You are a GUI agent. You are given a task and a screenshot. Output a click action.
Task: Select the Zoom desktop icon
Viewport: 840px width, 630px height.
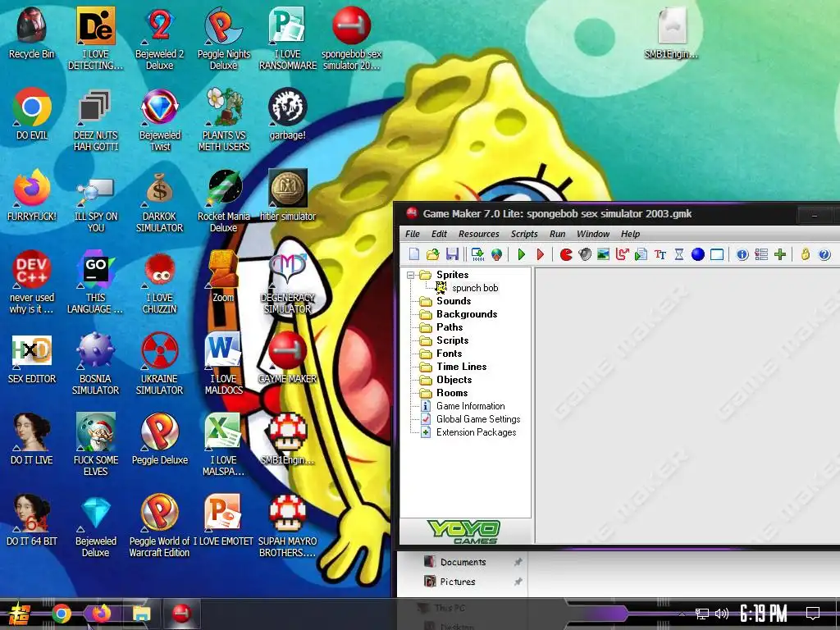223,277
